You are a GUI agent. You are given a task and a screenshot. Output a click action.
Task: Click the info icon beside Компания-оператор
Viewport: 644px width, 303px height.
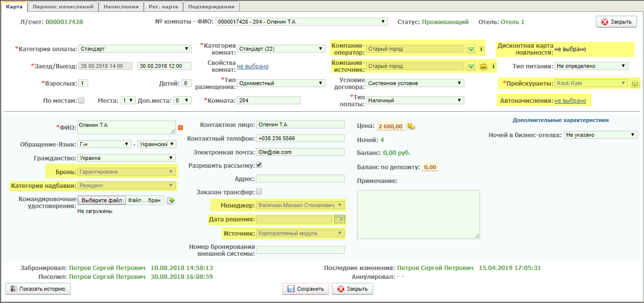coord(482,49)
